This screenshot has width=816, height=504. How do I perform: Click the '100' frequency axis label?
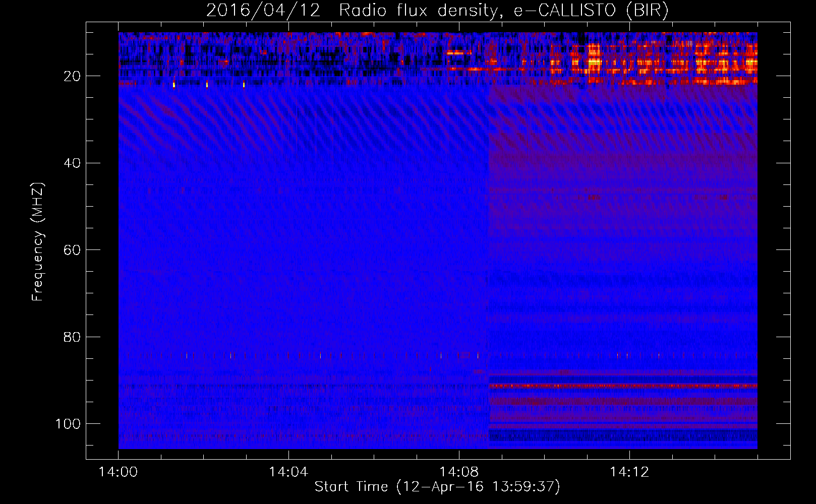(68, 424)
